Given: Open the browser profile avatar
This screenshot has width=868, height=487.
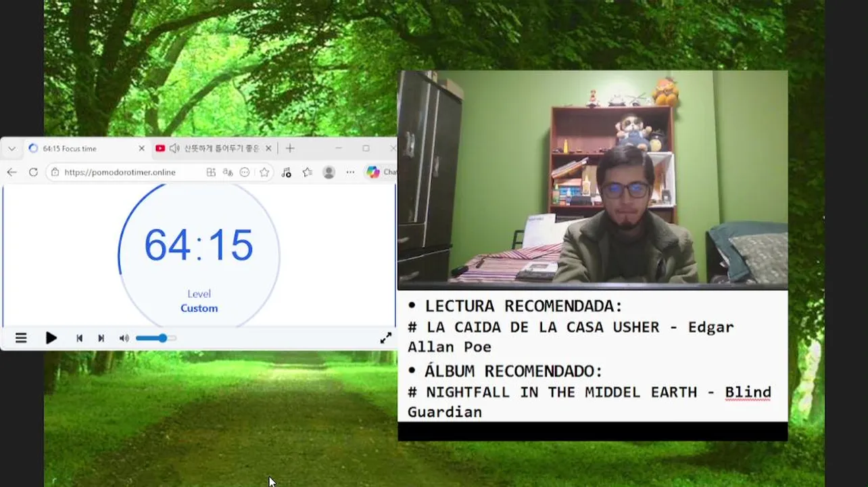Looking at the screenshot, I should coord(329,172).
